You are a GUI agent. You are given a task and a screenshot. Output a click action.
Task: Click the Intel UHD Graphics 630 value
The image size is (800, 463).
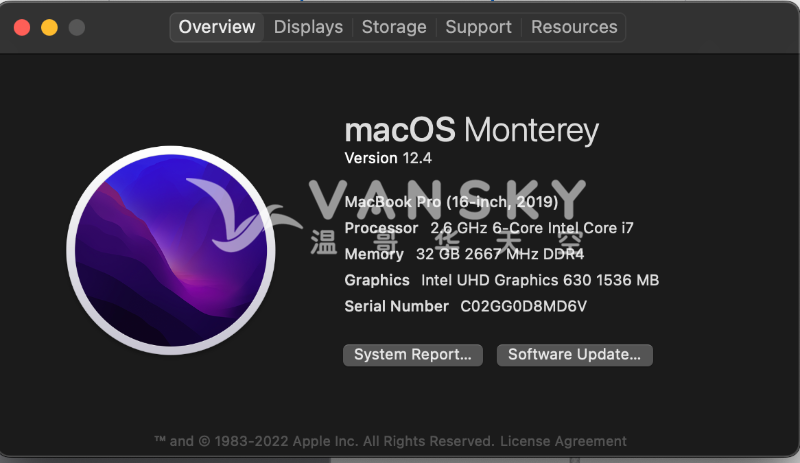coord(540,280)
